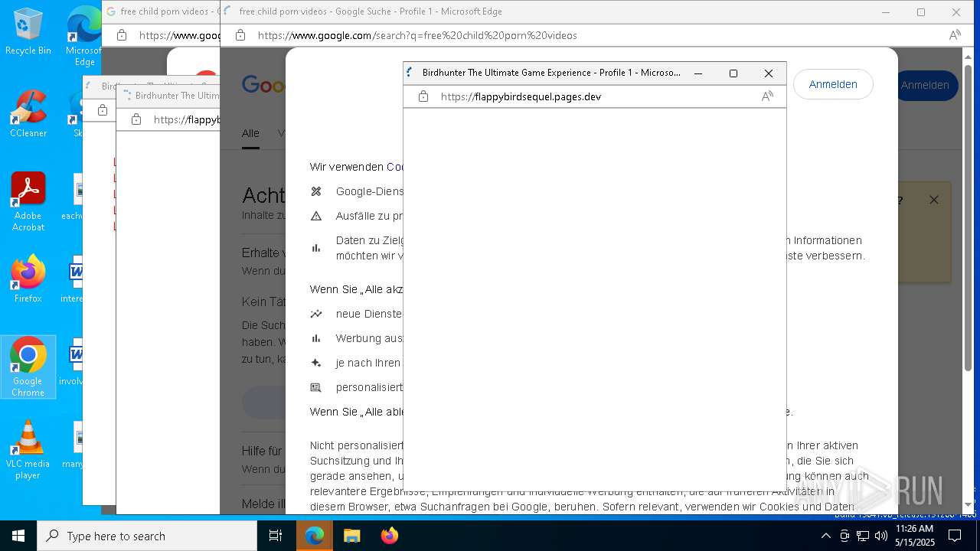Click scrollbar down arrow in Google Suche window
Image resolution: width=980 pixels, height=551 pixels.
[968, 504]
